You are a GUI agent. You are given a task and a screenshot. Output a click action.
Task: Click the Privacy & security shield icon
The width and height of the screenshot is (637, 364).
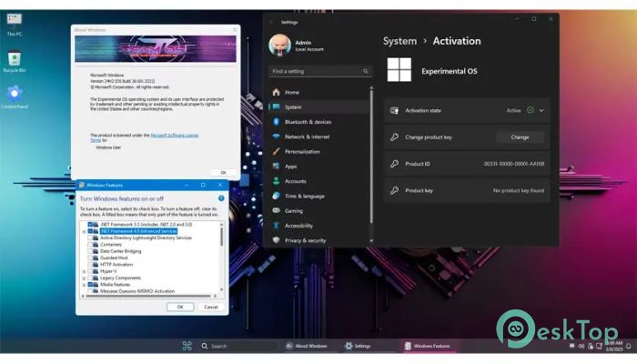[277, 240]
